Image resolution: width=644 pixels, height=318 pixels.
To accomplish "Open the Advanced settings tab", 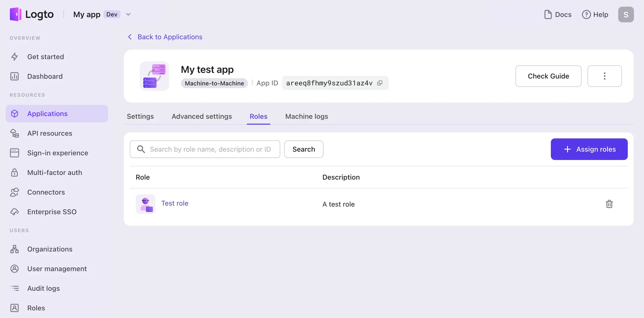I will click(202, 116).
